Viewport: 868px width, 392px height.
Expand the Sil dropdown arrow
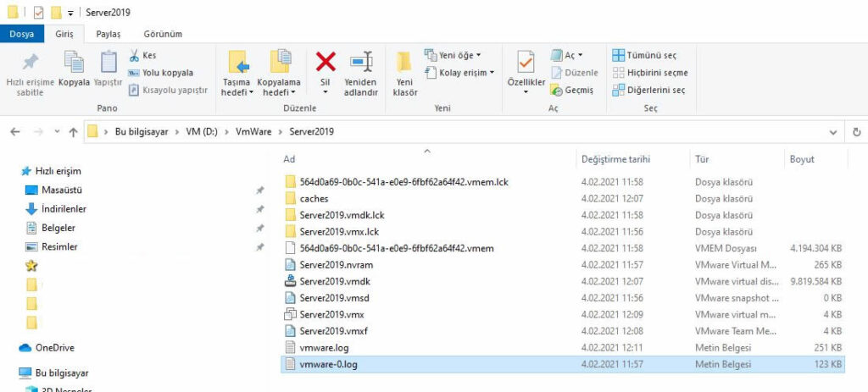pyautogui.click(x=325, y=92)
